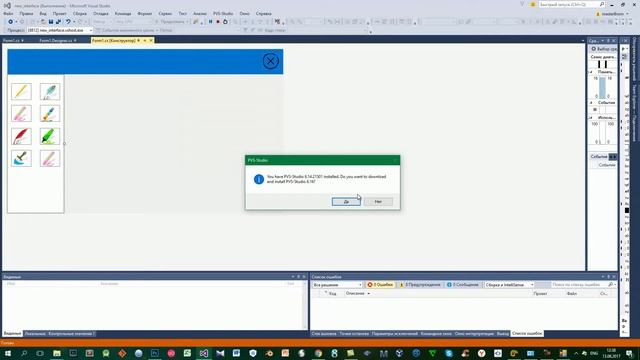Open the Все решение scope dropdown

(x=337, y=284)
